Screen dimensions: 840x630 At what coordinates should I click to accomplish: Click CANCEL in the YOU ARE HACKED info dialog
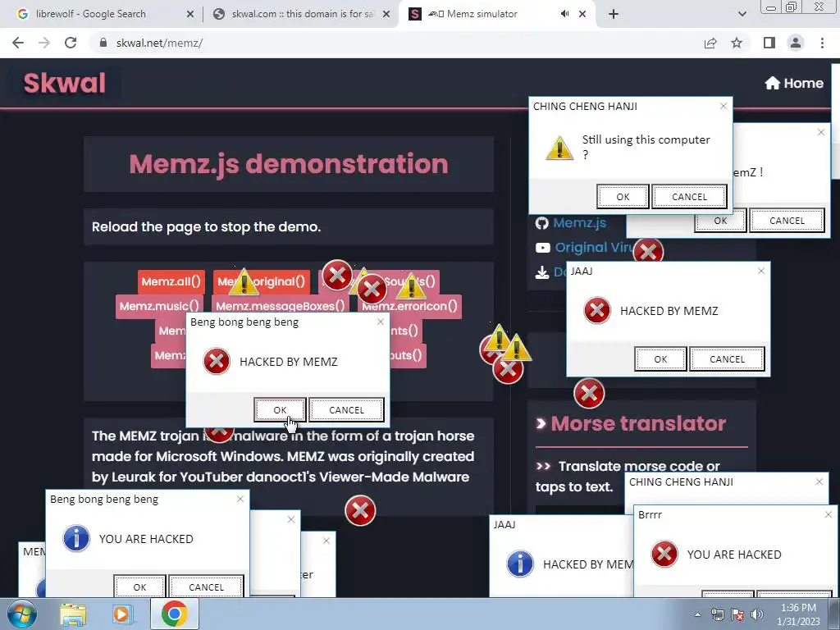[x=206, y=587]
